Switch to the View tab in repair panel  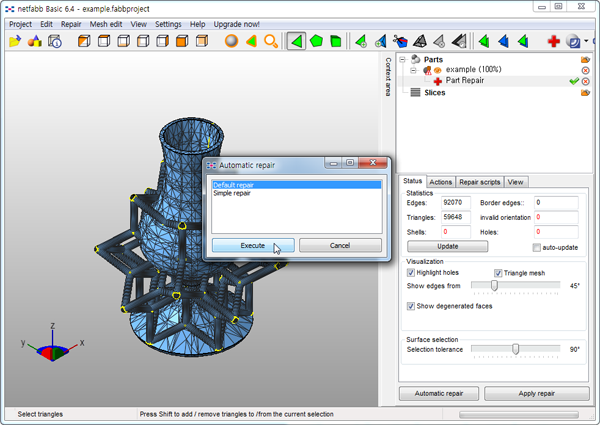coord(515,182)
